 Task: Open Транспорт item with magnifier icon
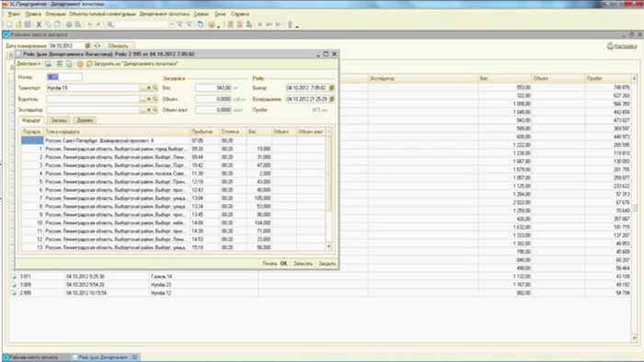(155, 87)
